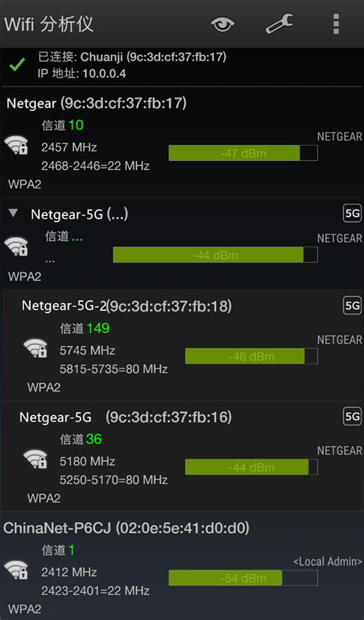Tap the 5G badge on Netgear-5G group

click(352, 214)
